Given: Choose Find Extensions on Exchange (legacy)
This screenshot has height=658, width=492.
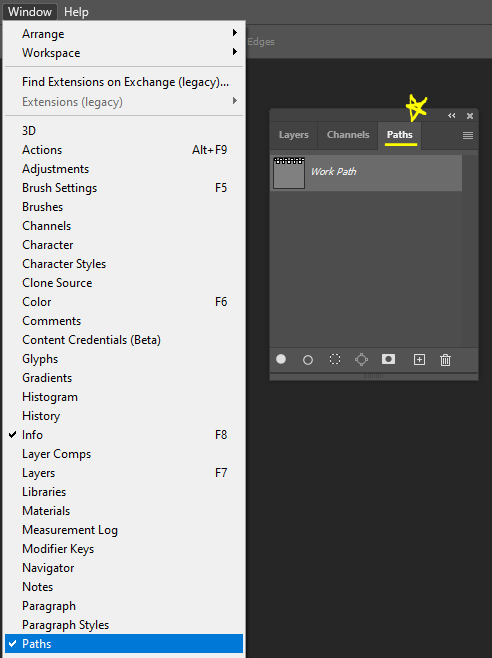Looking at the screenshot, I should coord(124,82).
